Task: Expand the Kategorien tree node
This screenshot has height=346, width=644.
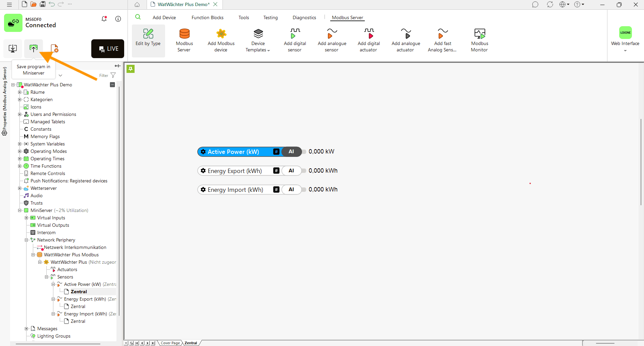Action: coord(20,99)
